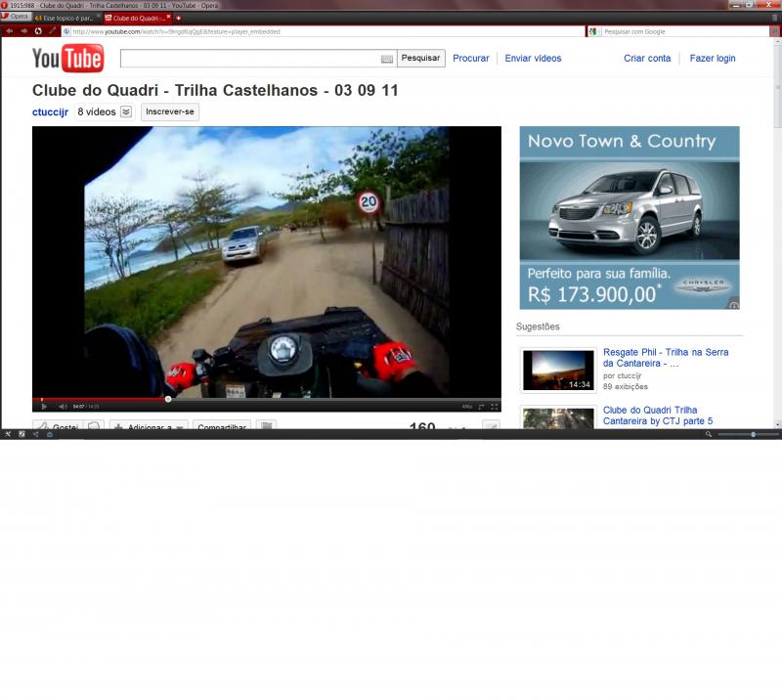
Task: Reload the page with refresh icon
Action: (x=38, y=31)
